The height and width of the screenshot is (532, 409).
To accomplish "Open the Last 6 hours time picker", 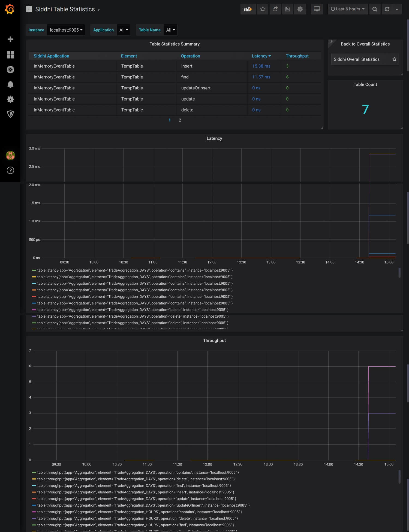I will (x=348, y=9).
